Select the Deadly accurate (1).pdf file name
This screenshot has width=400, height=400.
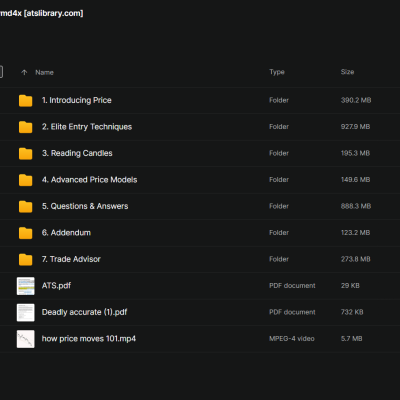pos(84,312)
